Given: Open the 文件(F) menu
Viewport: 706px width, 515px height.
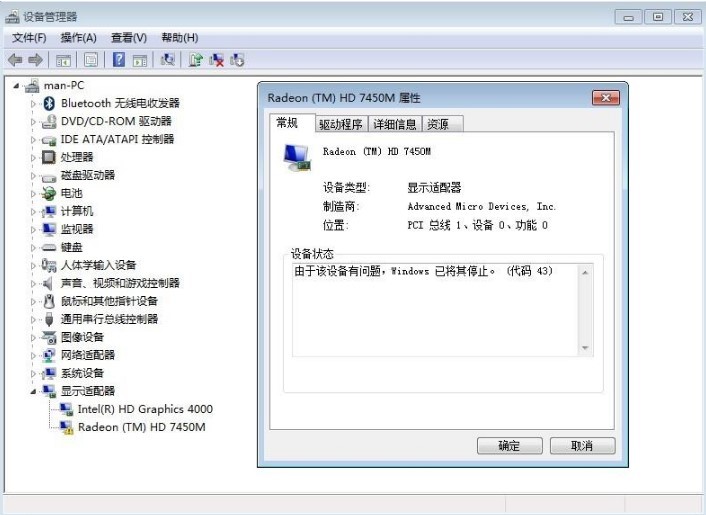Looking at the screenshot, I should 29,38.
